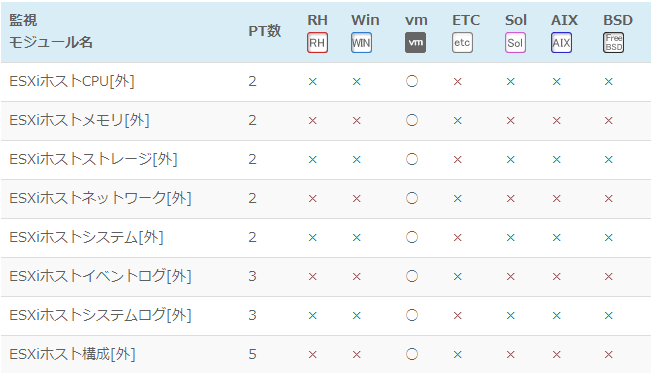The image size is (653, 373).
Task: Click the vm circle for ESXiホスト構成[外]
Action: click(x=412, y=354)
